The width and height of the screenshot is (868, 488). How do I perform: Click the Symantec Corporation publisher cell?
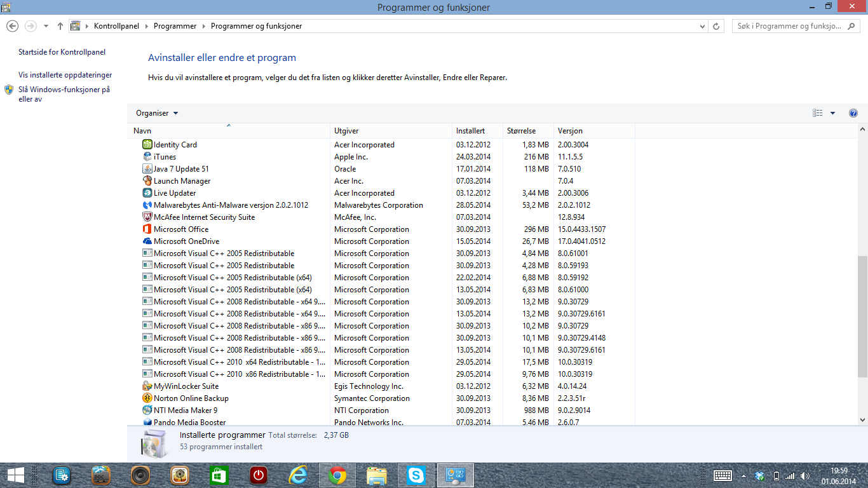pyautogui.click(x=372, y=398)
